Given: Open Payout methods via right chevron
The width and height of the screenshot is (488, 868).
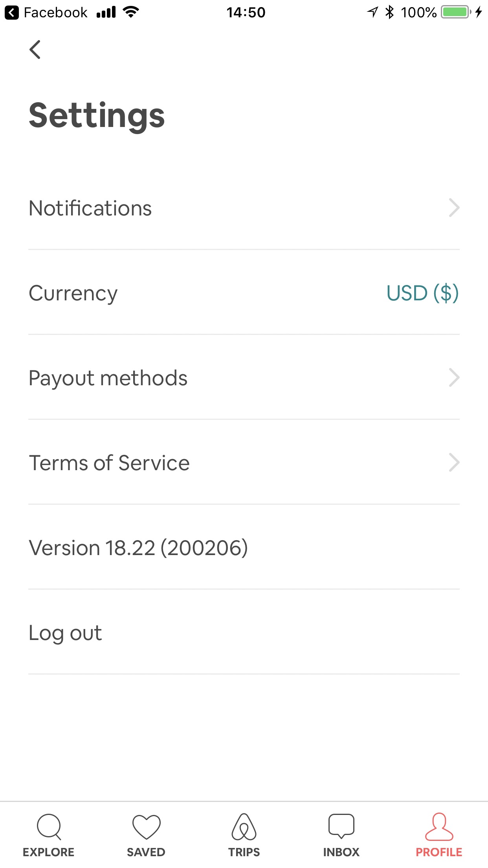Looking at the screenshot, I should click(454, 378).
